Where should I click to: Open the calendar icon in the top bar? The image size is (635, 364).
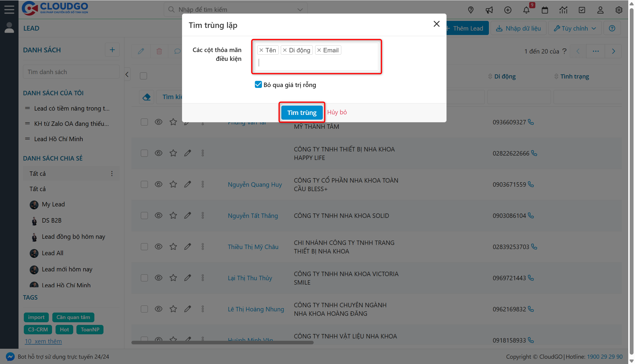545,10
